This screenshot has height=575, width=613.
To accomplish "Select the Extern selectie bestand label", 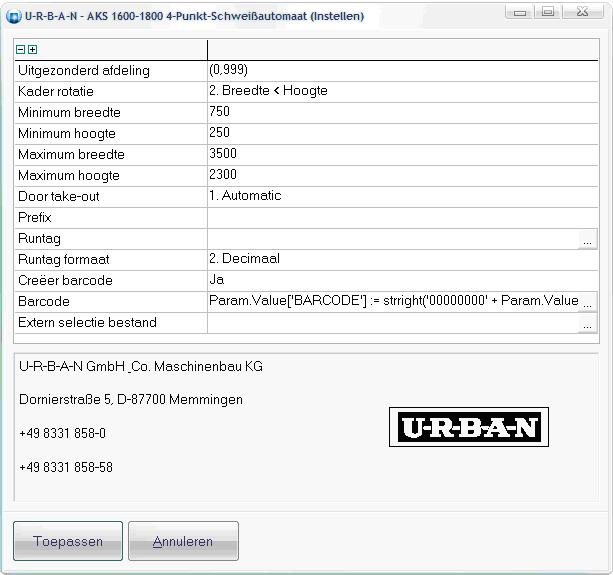I will point(88,323).
